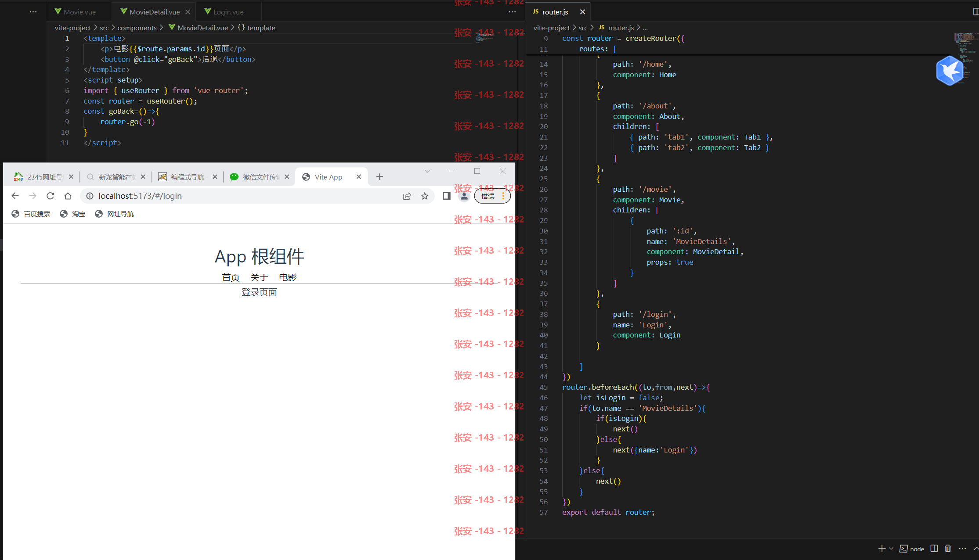Maximize the terminal panel with the chevron
979x560 pixels.
[976, 549]
